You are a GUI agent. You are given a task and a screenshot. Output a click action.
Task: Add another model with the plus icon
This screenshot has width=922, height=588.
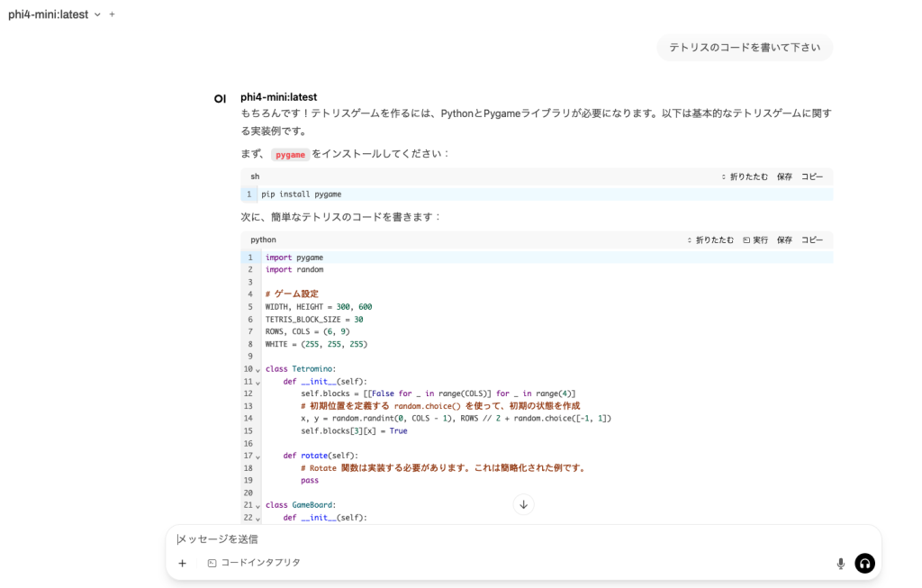click(112, 14)
